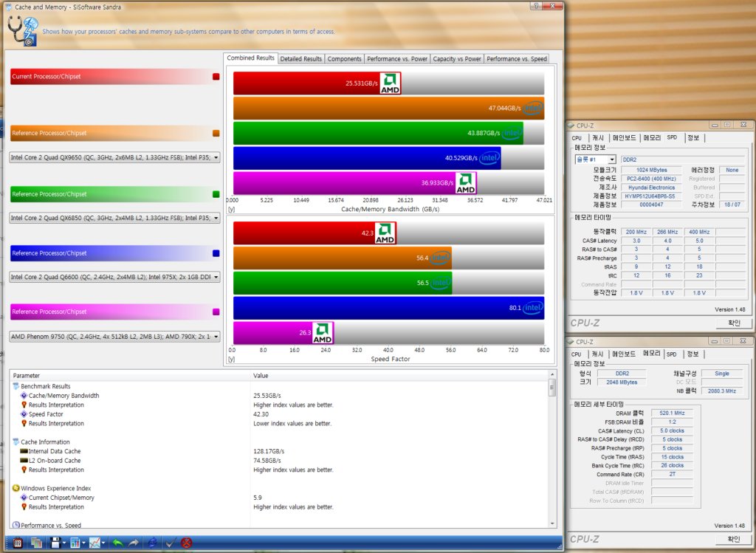The height and width of the screenshot is (553, 756).
Task: Click the orange Reference Processor/Chipset swatch
Action: pos(216,133)
